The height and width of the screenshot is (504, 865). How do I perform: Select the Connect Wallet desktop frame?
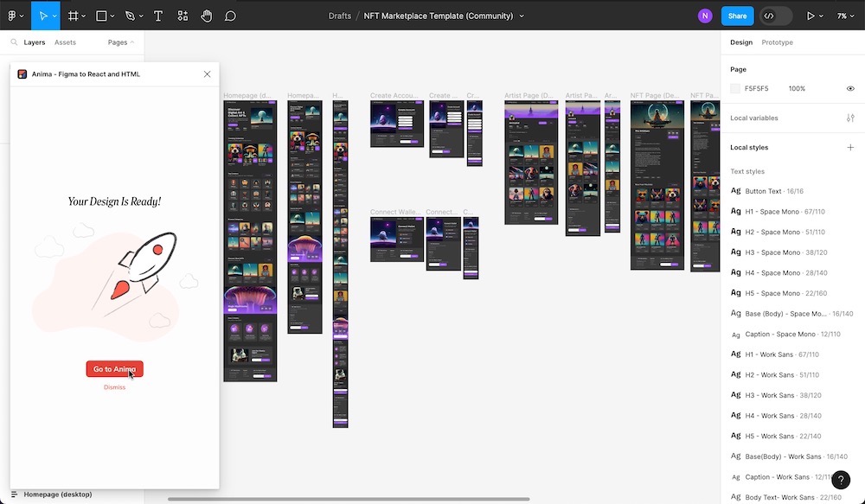point(397,239)
